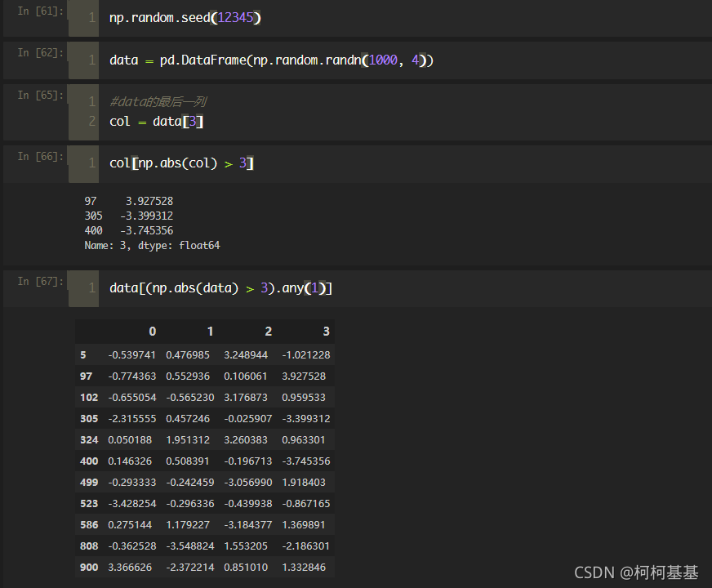Viewport: 712px width, 588px height.
Task: Click the cell value 3.366626
Action: pyautogui.click(x=130, y=568)
